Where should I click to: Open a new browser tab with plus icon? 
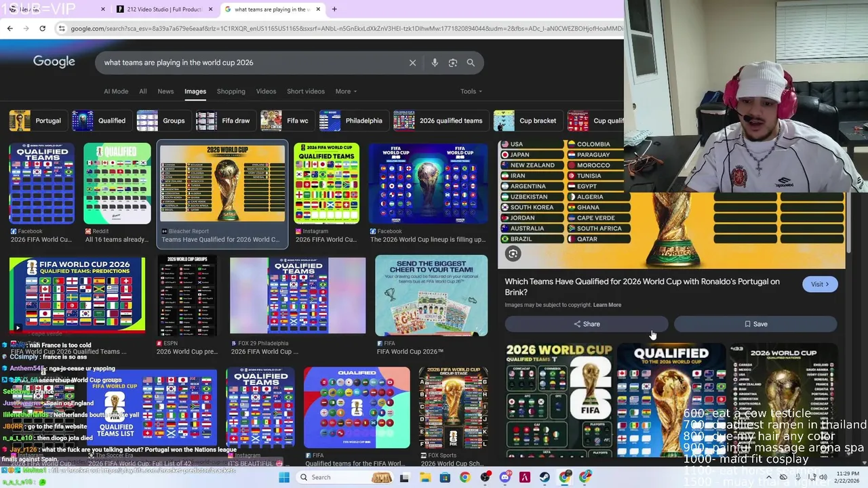[334, 9]
